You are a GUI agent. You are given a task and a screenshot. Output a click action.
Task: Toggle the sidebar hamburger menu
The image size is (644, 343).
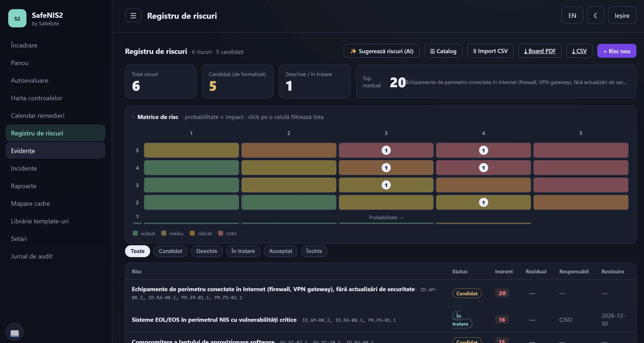point(133,16)
